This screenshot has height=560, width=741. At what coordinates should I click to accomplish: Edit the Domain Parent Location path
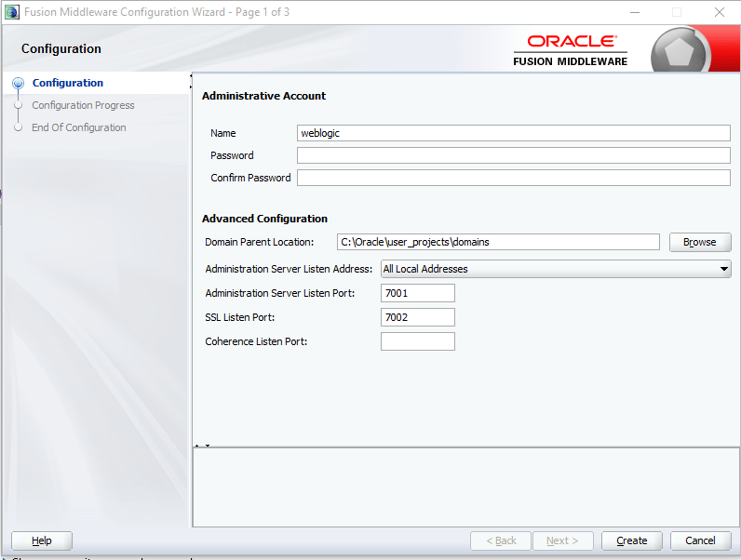click(x=498, y=242)
